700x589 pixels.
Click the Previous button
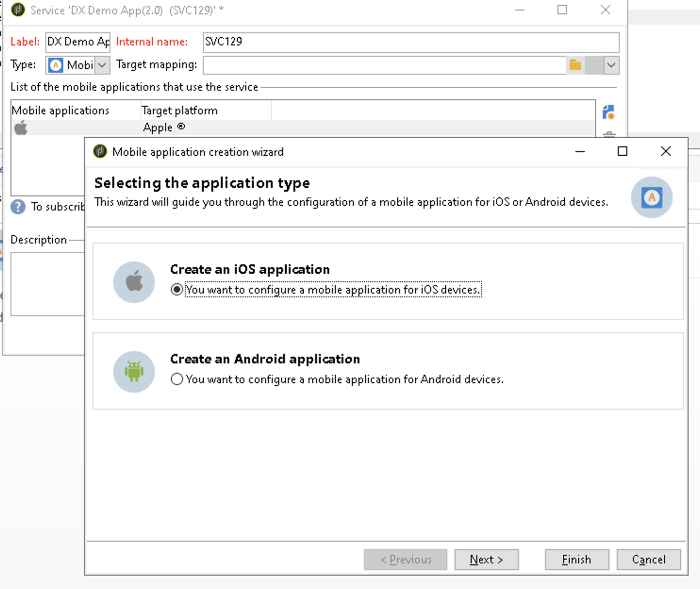point(406,559)
